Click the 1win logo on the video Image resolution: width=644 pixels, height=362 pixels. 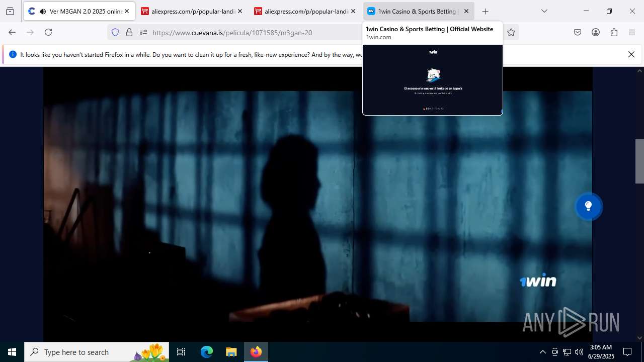coord(538,281)
